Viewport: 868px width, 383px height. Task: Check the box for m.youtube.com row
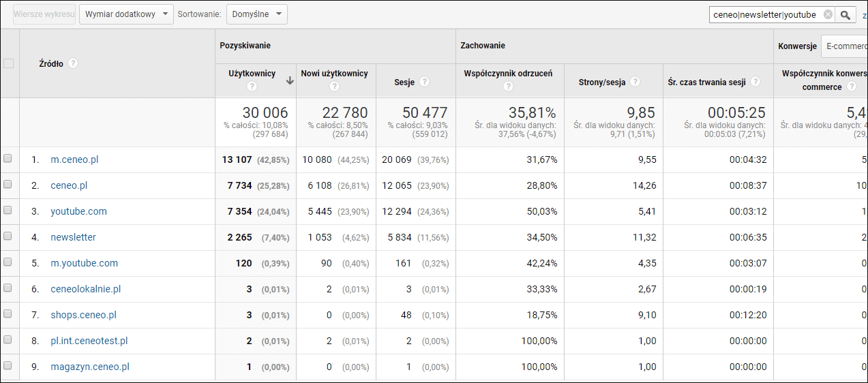pos(8,262)
